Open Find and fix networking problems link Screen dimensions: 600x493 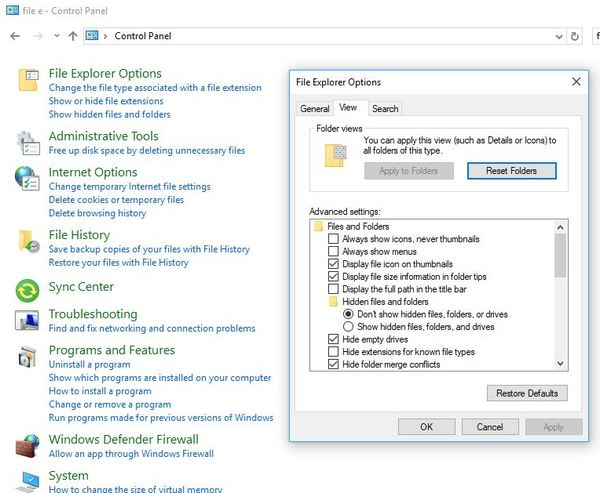[x=152, y=328]
